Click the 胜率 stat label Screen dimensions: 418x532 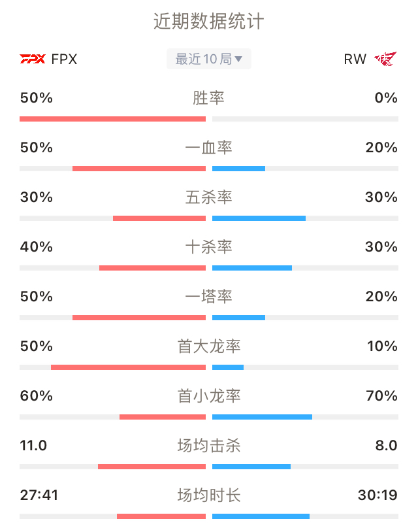[x=209, y=98]
